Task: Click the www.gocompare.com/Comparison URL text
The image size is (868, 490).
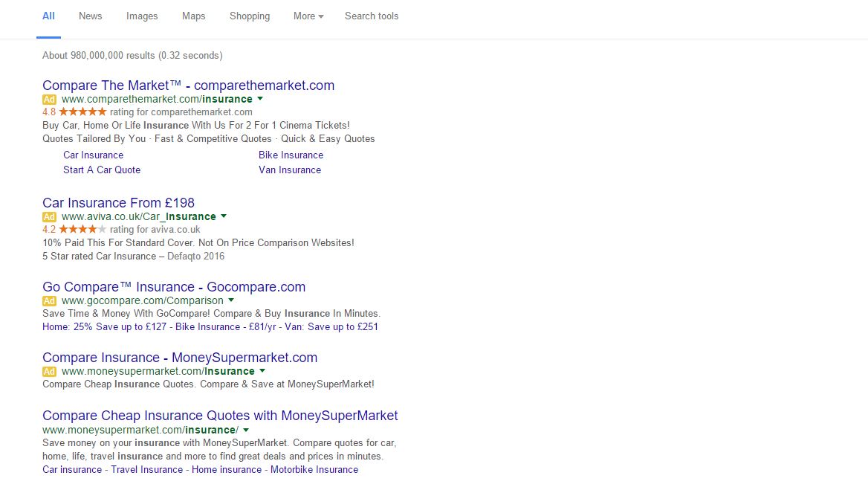Action: 142,300
